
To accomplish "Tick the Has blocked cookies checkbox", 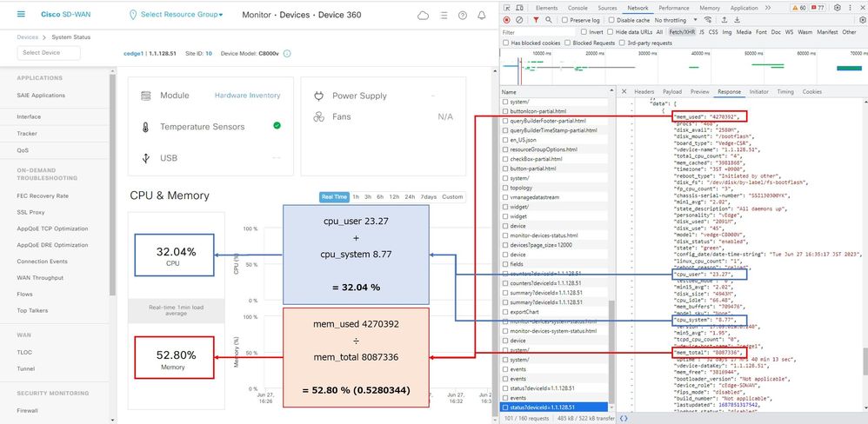I will 505,43.
